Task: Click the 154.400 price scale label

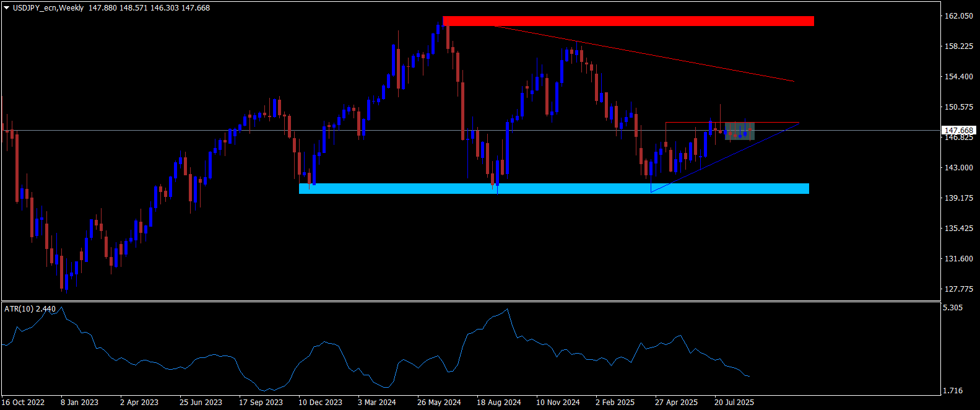Action: point(958,77)
